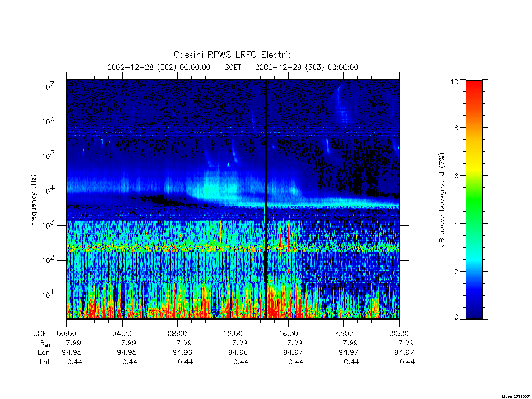Click the top-center 'SCET' label between the dates
This screenshot has height=399, width=532.
click(x=233, y=67)
